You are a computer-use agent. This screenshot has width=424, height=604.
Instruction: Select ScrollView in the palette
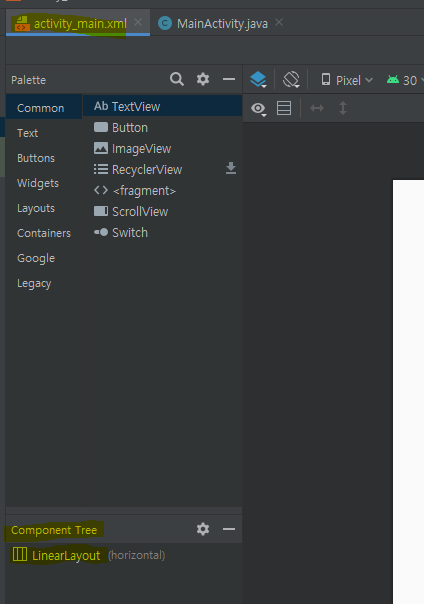[162, 211]
